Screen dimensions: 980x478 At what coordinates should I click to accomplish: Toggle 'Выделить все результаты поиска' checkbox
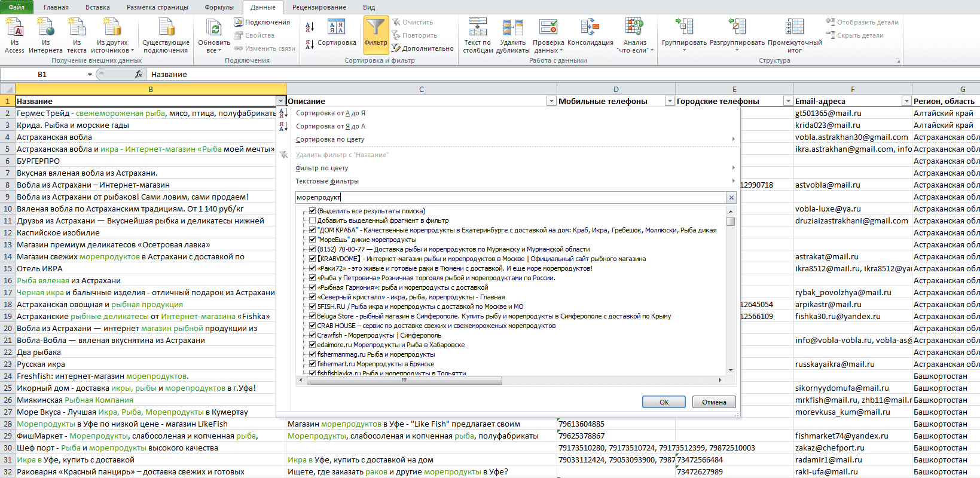[312, 211]
